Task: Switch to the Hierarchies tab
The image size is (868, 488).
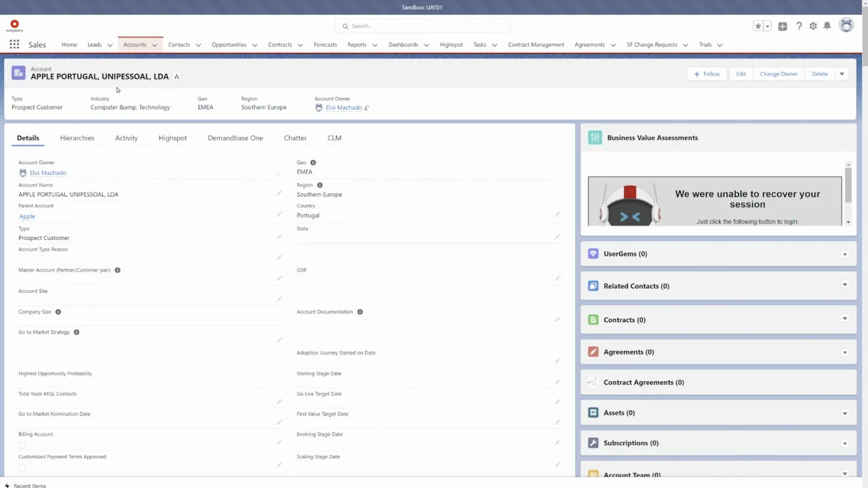Action: coord(77,138)
